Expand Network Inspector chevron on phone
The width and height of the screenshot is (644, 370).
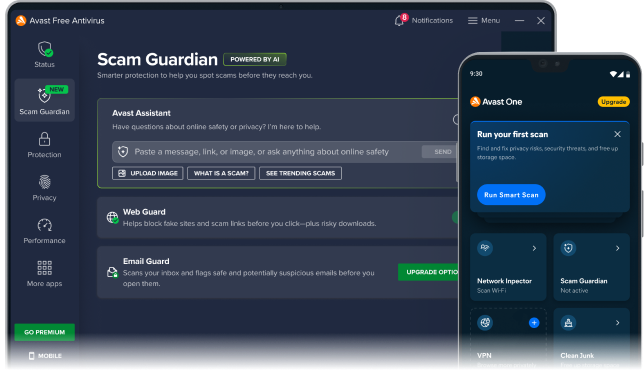click(534, 248)
